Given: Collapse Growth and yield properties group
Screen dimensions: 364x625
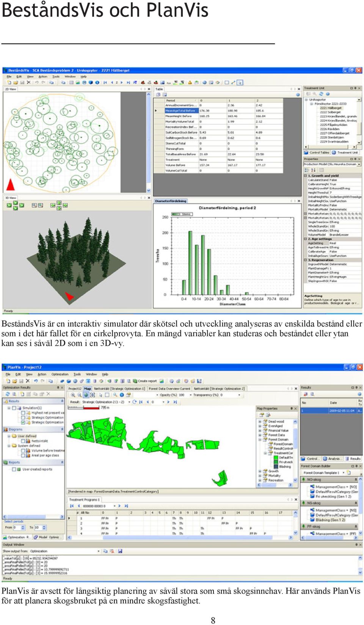Looking at the screenshot, I should pyautogui.click(x=306, y=176).
